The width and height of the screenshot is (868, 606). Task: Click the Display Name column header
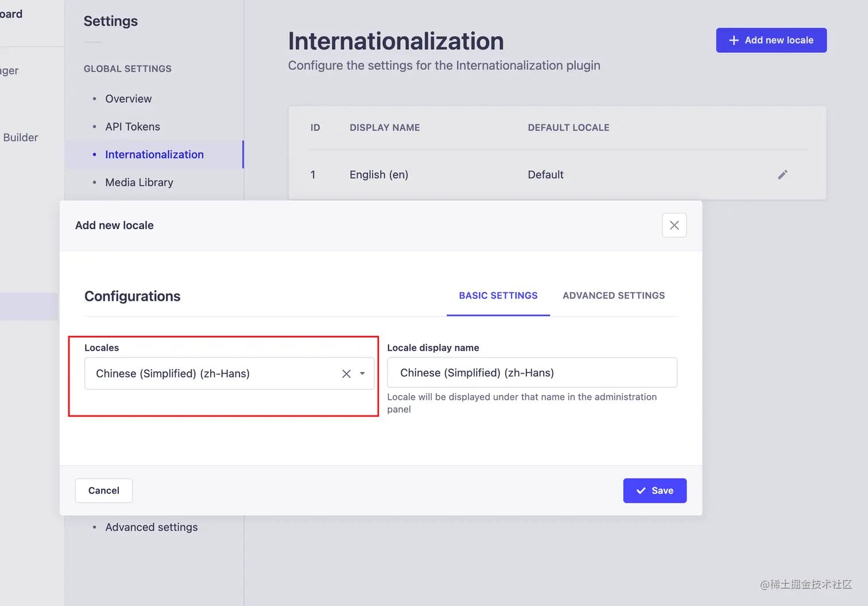click(385, 127)
